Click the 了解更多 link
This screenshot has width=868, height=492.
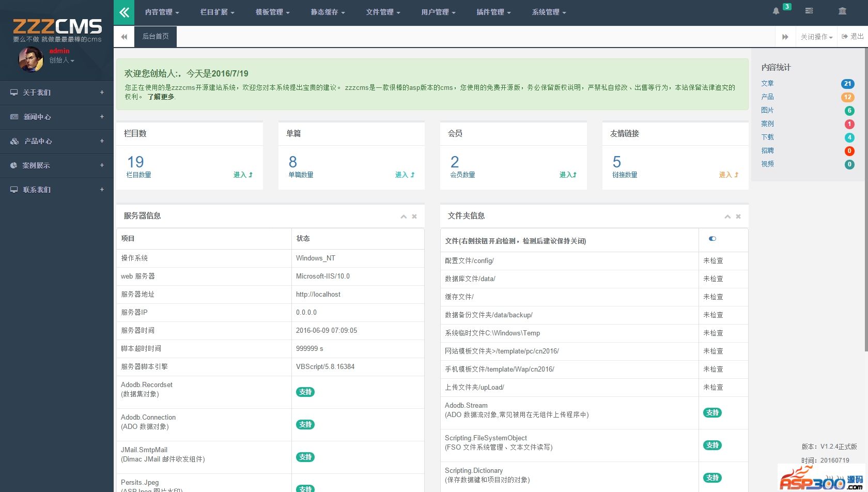tap(161, 97)
